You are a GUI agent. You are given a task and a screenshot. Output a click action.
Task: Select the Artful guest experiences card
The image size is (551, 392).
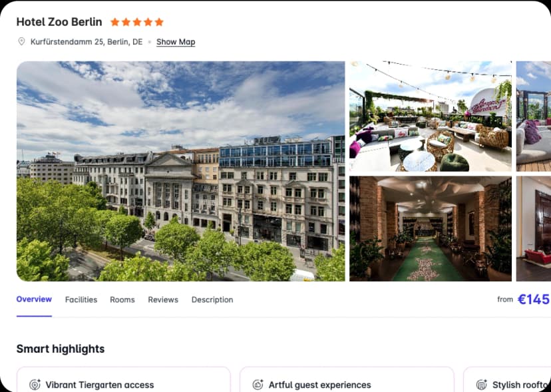pyautogui.click(x=347, y=379)
